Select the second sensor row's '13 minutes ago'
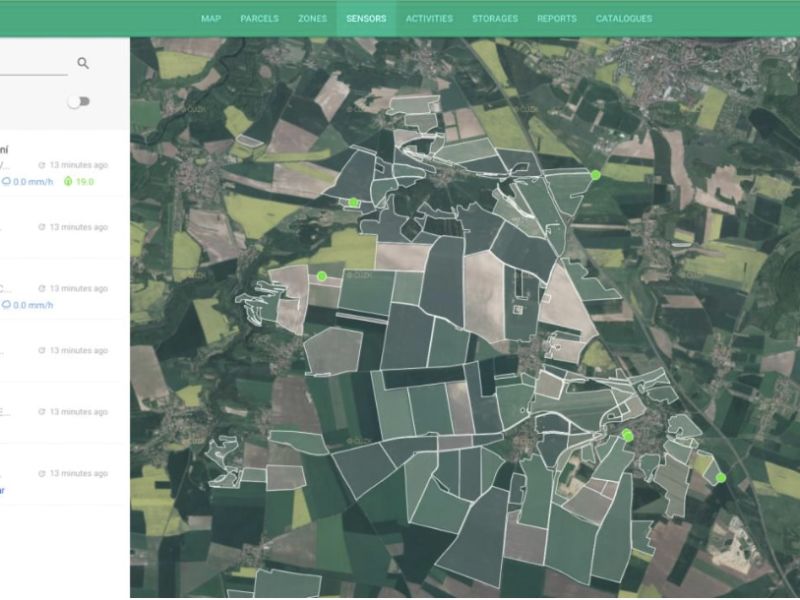800x600 pixels. click(79, 227)
